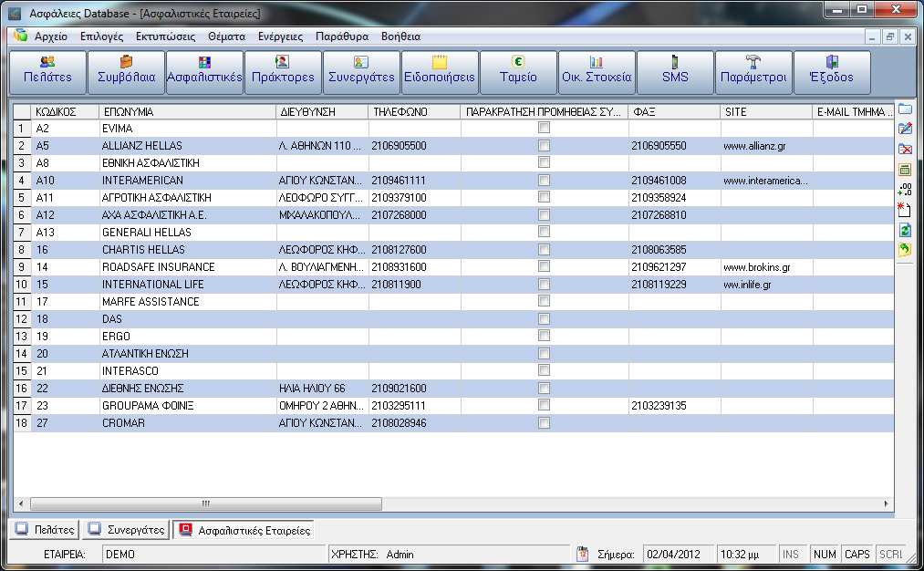Open the Συνεργάτες toolbar button

pos(361,72)
